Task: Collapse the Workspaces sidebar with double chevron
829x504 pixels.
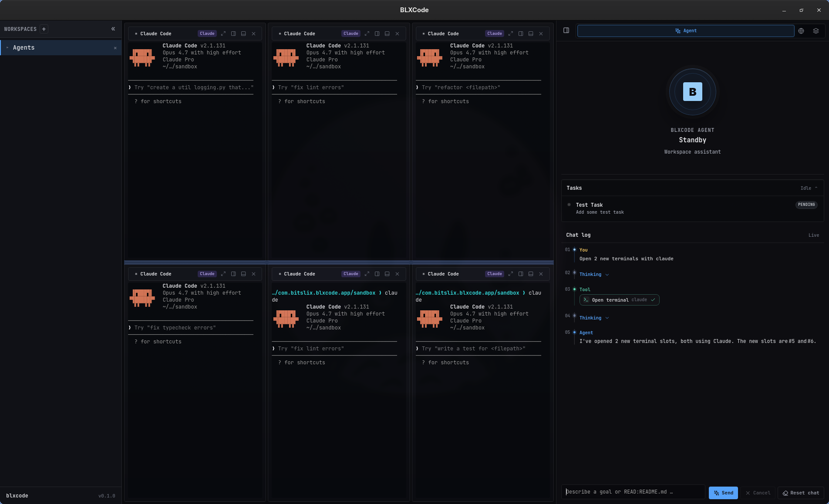Action: [113, 29]
